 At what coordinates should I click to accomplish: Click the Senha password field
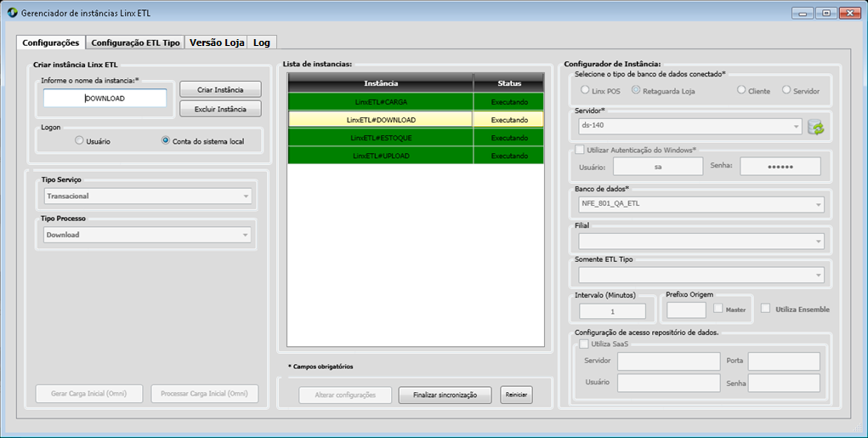point(780,166)
